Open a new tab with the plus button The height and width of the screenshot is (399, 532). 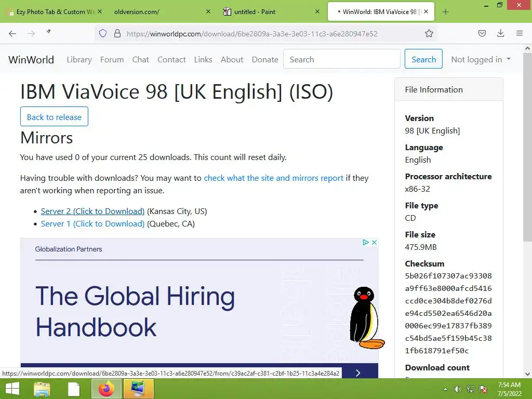coord(445,12)
